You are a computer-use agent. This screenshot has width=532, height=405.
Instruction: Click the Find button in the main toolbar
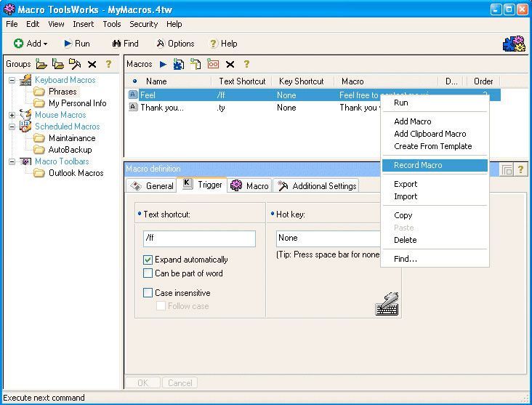(125, 44)
